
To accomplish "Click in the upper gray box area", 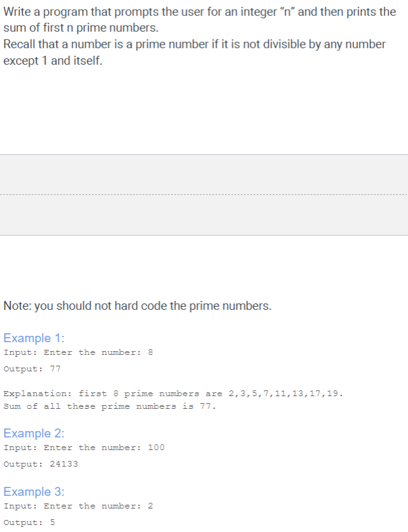I will (204, 175).
